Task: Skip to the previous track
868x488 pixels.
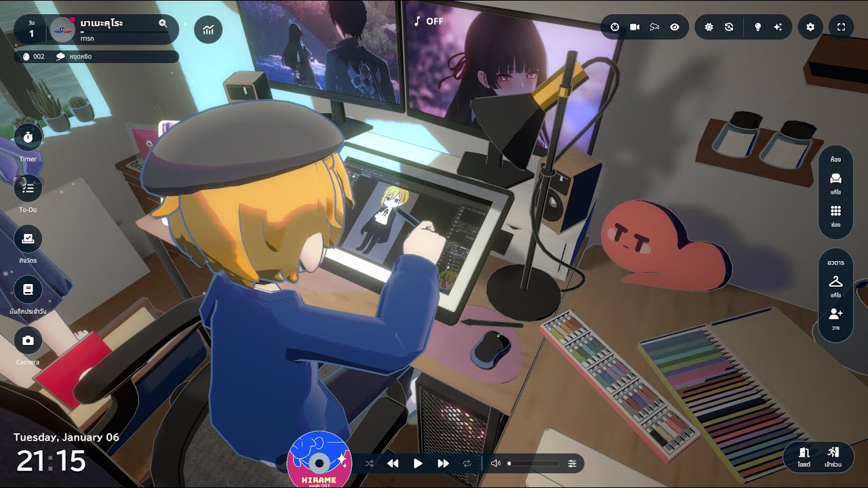Action: point(393,464)
